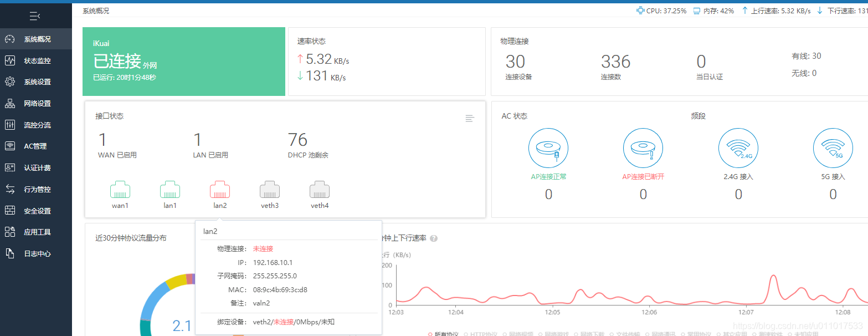Click the 系统概况 breadcrumb title
The image size is (868, 336).
tap(96, 11)
